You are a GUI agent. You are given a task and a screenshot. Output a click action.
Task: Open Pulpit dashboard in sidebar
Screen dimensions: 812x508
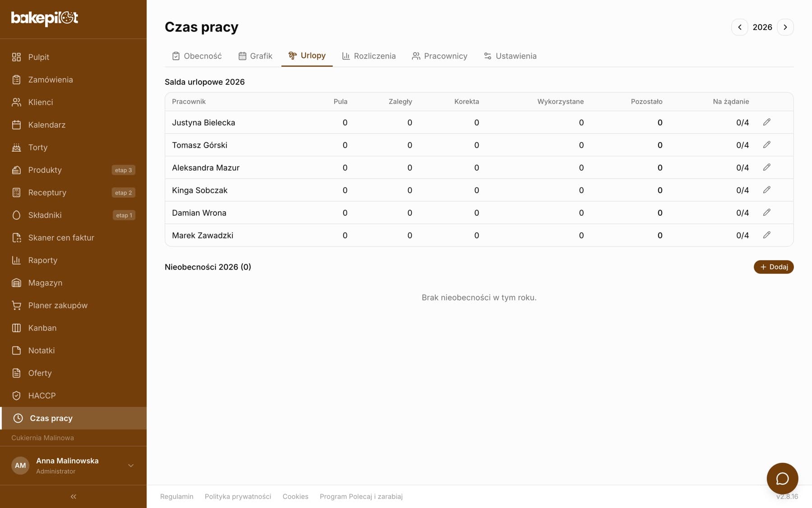[x=73, y=57]
